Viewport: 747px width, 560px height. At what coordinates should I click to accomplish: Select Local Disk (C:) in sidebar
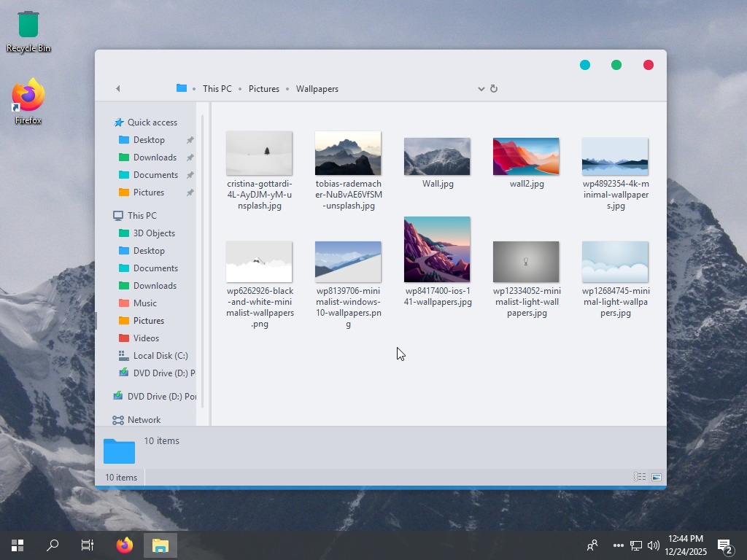[160, 356]
